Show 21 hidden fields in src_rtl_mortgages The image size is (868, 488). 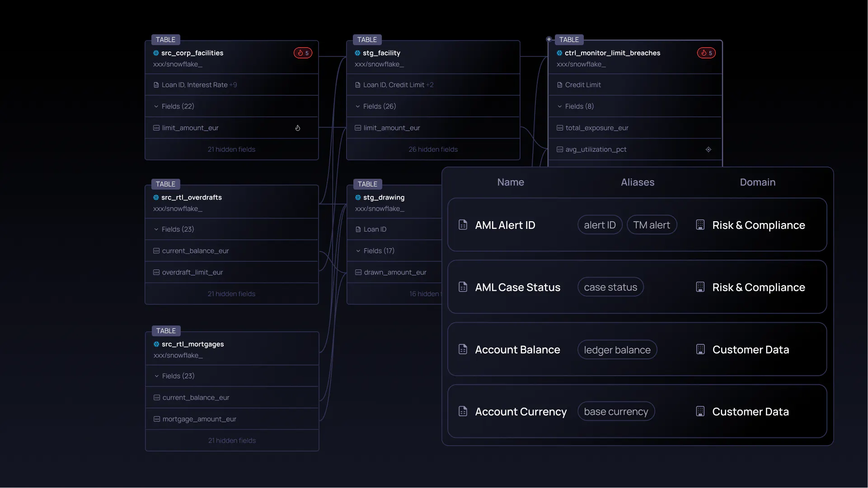pyautogui.click(x=232, y=441)
